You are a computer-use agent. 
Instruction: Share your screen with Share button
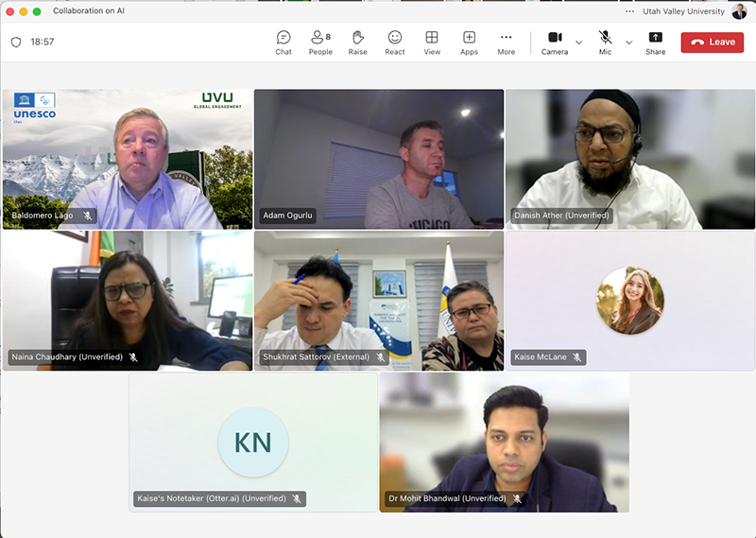655,42
